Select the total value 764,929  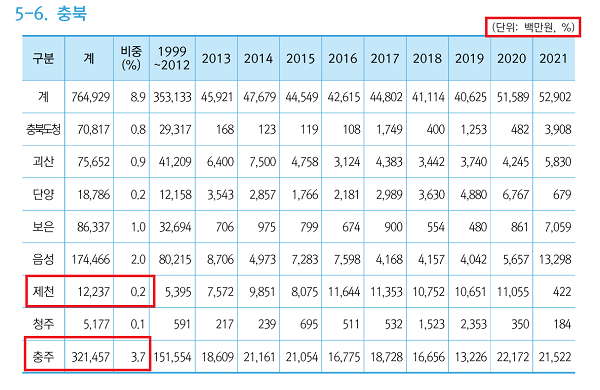91,97
